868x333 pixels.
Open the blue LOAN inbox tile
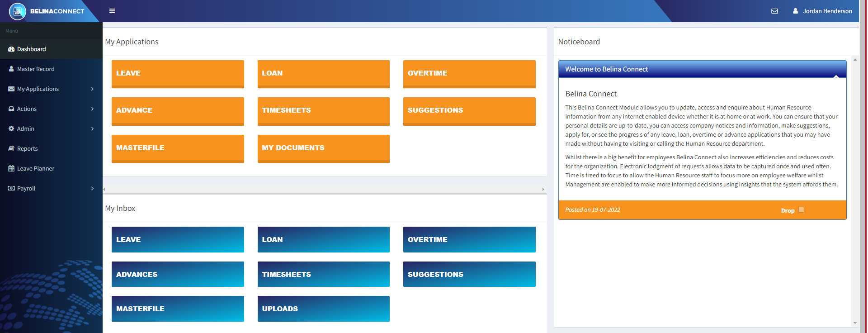point(324,239)
